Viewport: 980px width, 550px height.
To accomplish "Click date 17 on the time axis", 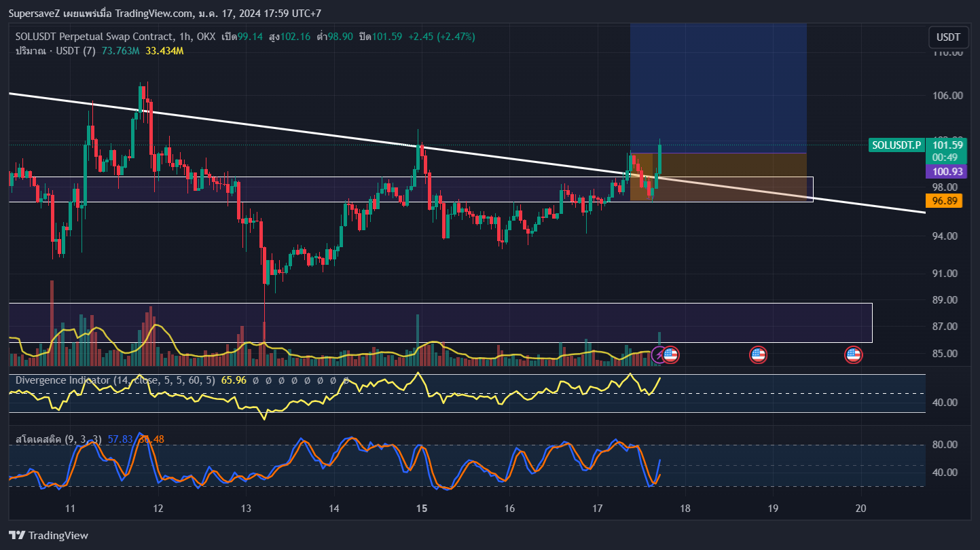I will (x=598, y=509).
